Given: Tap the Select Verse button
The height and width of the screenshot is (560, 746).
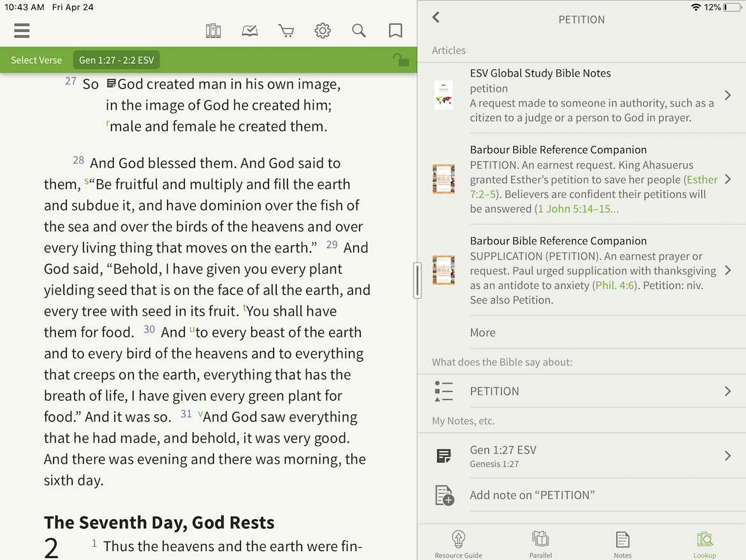Looking at the screenshot, I should [36, 60].
